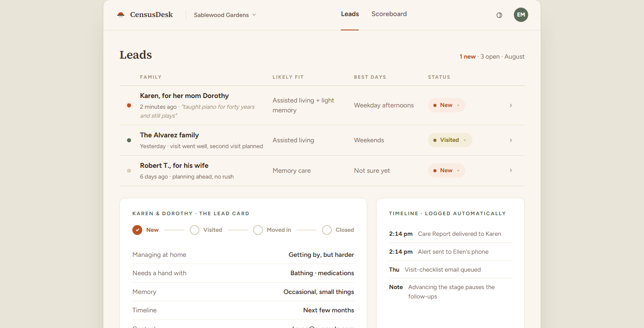Toggle the dark mode theme icon
Screen dimensions: 644x328
pos(499,15)
